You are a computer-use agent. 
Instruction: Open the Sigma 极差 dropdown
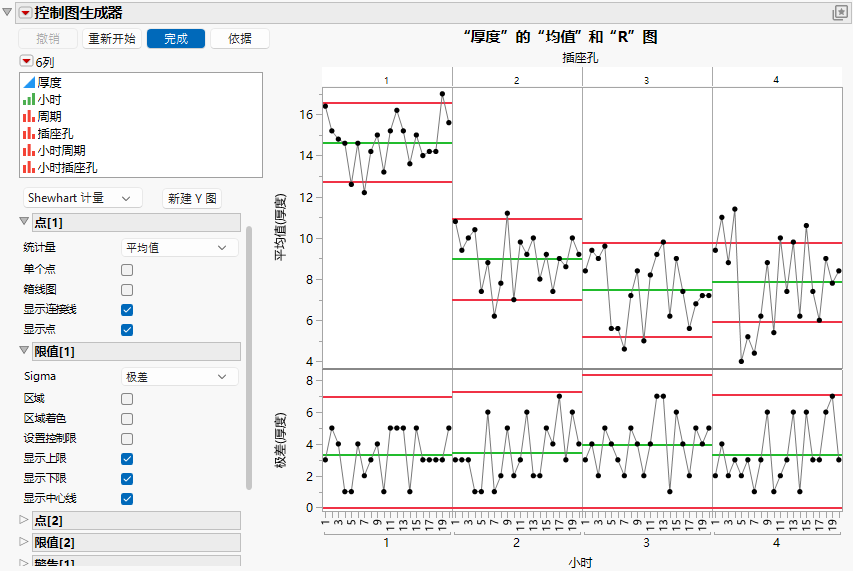pyautogui.click(x=180, y=377)
